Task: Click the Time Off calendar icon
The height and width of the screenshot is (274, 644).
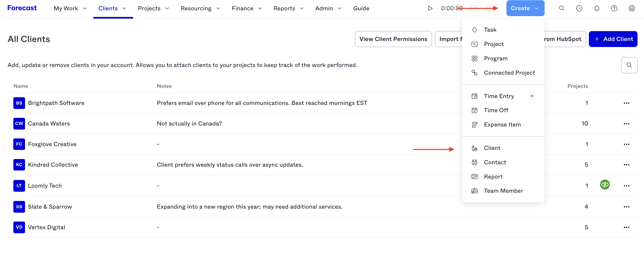Action: pos(474,110)
